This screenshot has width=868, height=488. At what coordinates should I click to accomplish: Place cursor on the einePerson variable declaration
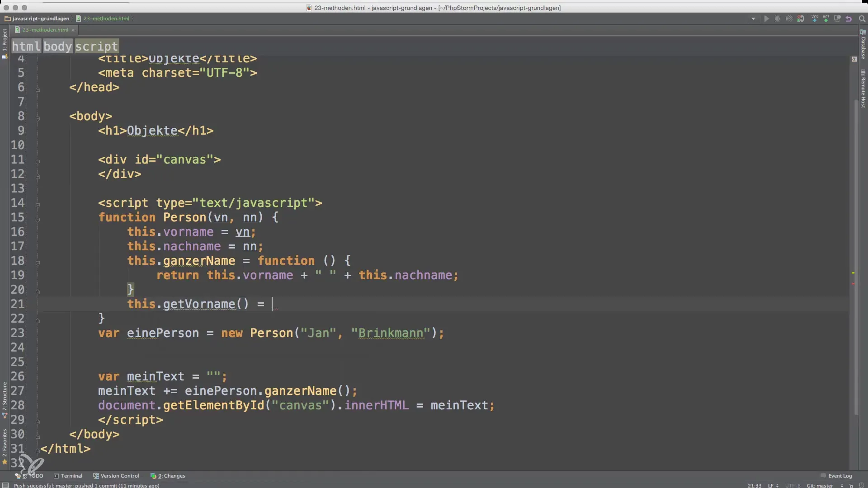163,333
